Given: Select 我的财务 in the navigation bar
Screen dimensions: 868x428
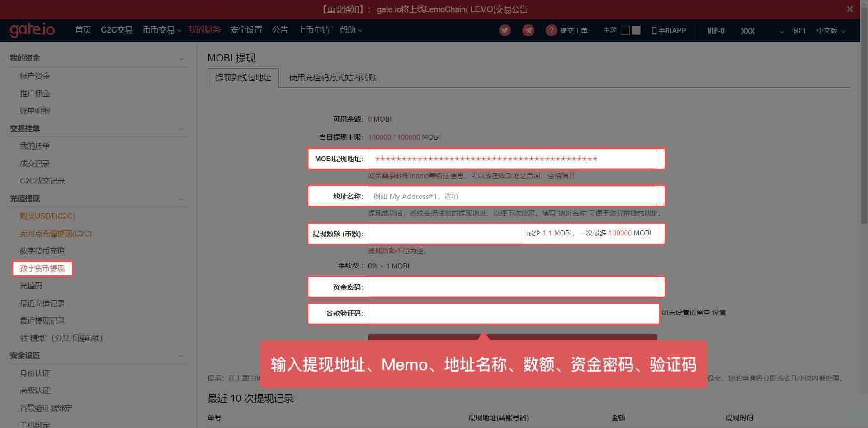Looking at the screenshot, I should click(x=204, y=30).
